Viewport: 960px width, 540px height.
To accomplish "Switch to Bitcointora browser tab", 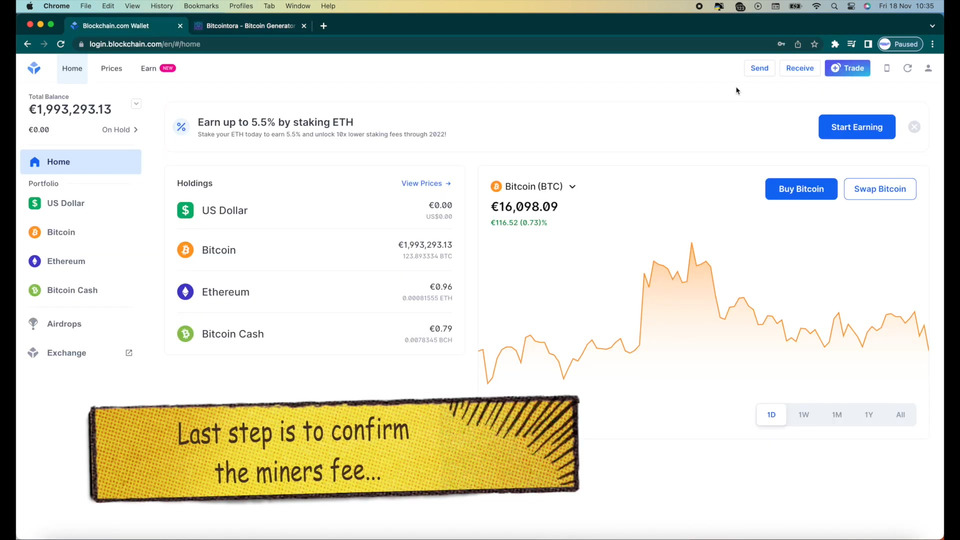I will pos(250,26).
